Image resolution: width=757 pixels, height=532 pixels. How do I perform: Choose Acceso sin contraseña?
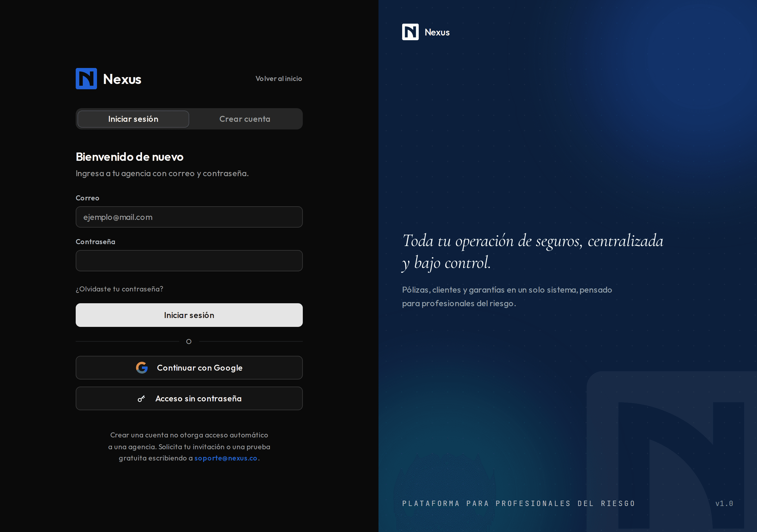click(189, 398)
